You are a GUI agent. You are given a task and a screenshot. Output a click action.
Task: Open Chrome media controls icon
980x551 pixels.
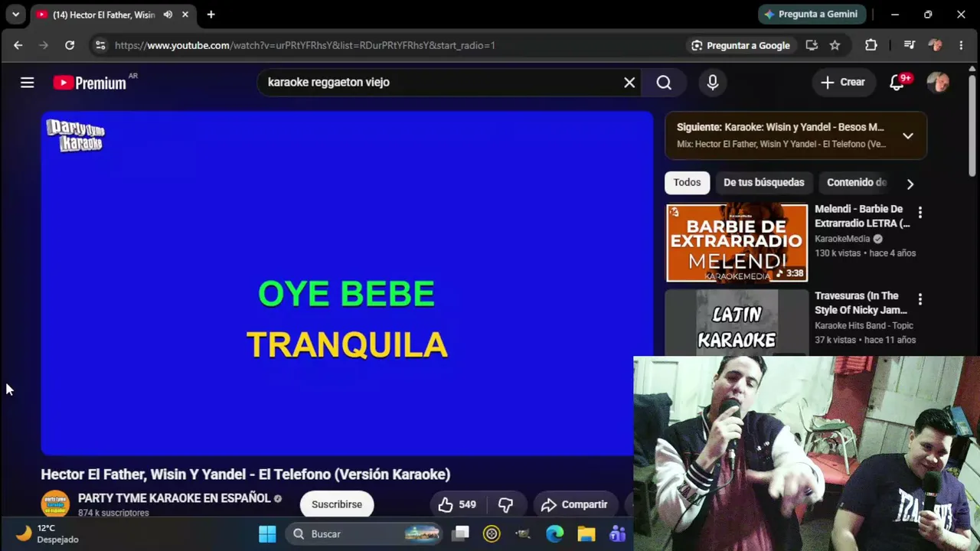(910, 45)
